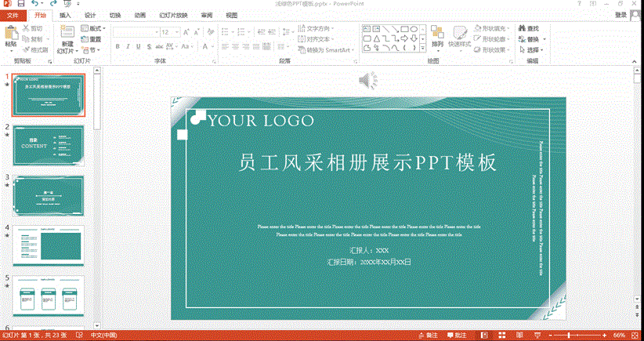Open the Insert (插入) tab
This screenshot has height=341, width=644.
tap(65, 15)
